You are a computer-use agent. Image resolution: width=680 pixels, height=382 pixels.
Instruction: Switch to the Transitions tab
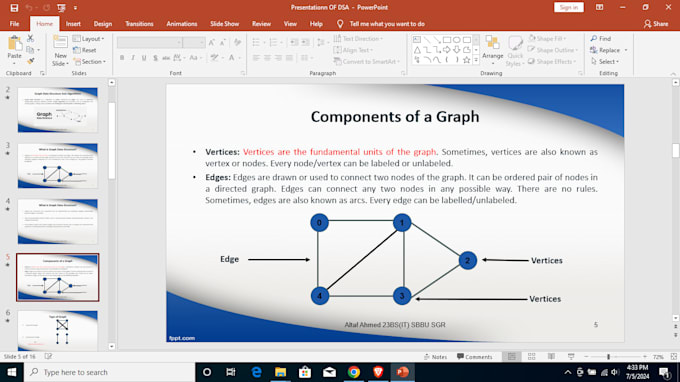coord(139,24)
